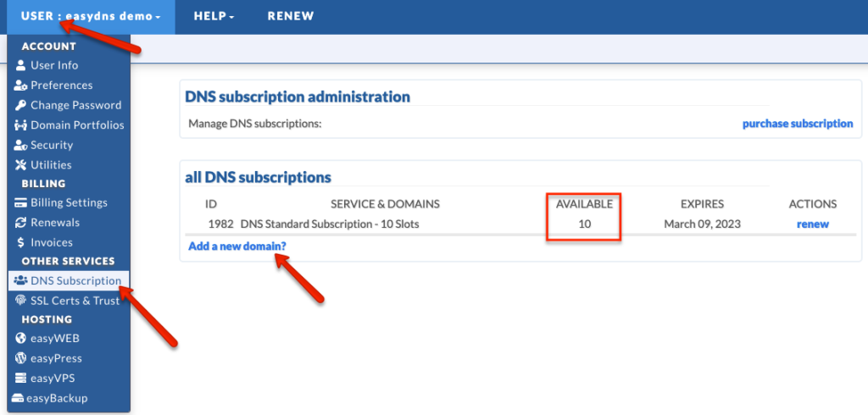
Task: Click the Preferences user-gear icon
Action: click(x=20, y=86)
